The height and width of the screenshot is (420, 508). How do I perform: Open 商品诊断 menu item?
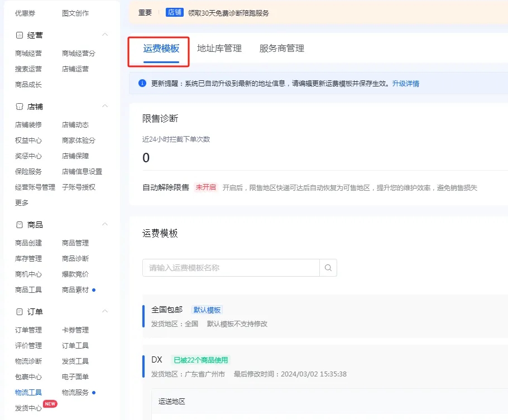coord(75,258)
